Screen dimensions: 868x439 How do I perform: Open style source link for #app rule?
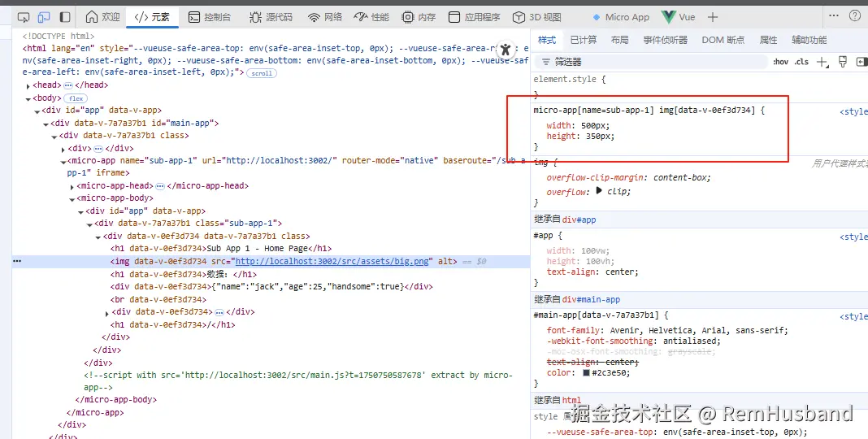853,237
